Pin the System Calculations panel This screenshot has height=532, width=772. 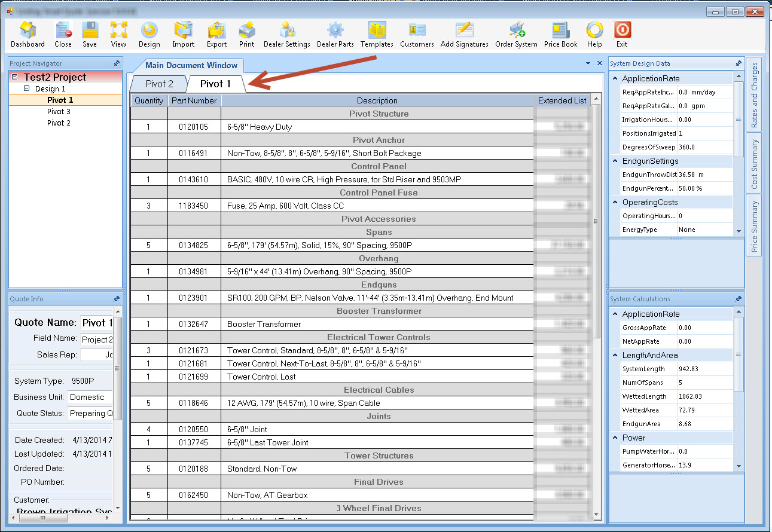(739, 299)
